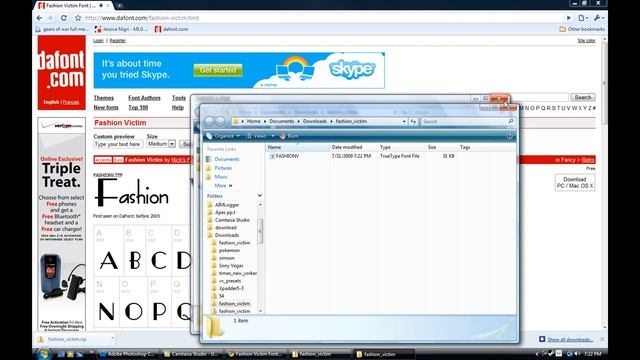Click the Explorer Search input field
This screenshot has width=640, height=360.
pyautogui.click(x=464, y=121)
